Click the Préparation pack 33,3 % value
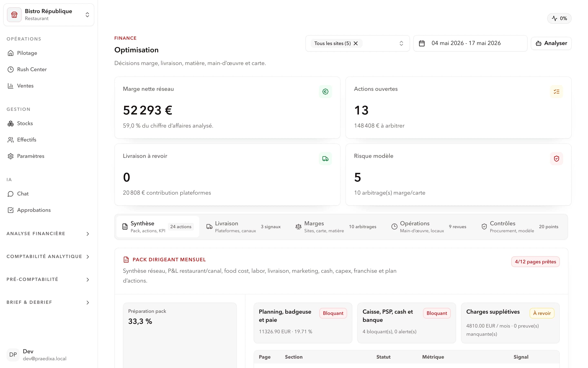This screenshot has height=368, width=588. click(x=140, y=321)
